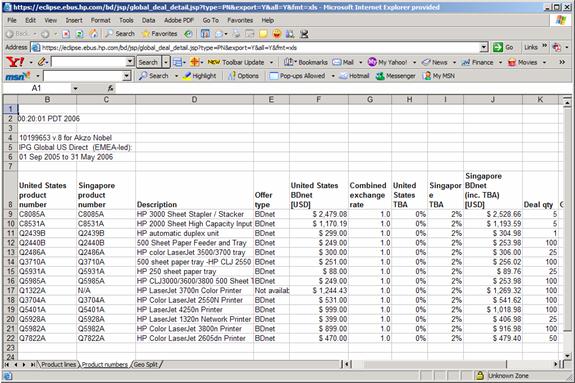This screenshot has height=383, width=575.
Task: Click in the Yahoo search input field
Action: click(88, 62)
